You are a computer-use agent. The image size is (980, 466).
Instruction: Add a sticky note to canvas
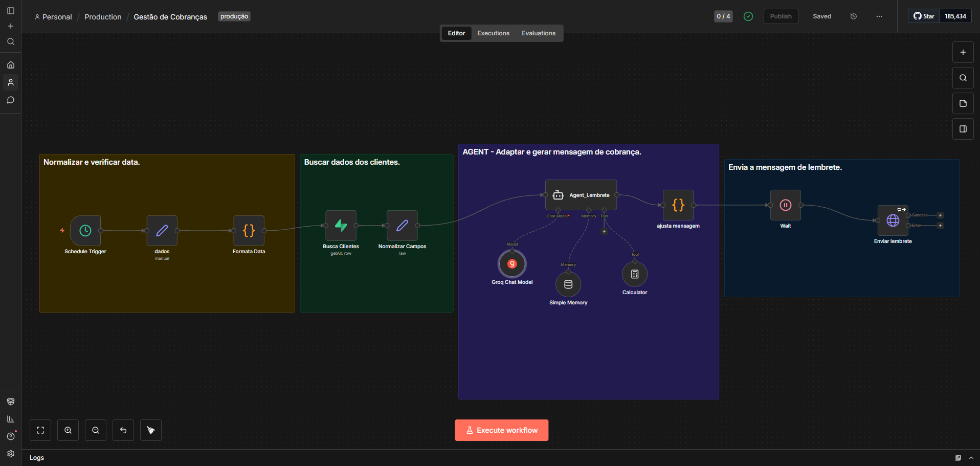963,103
